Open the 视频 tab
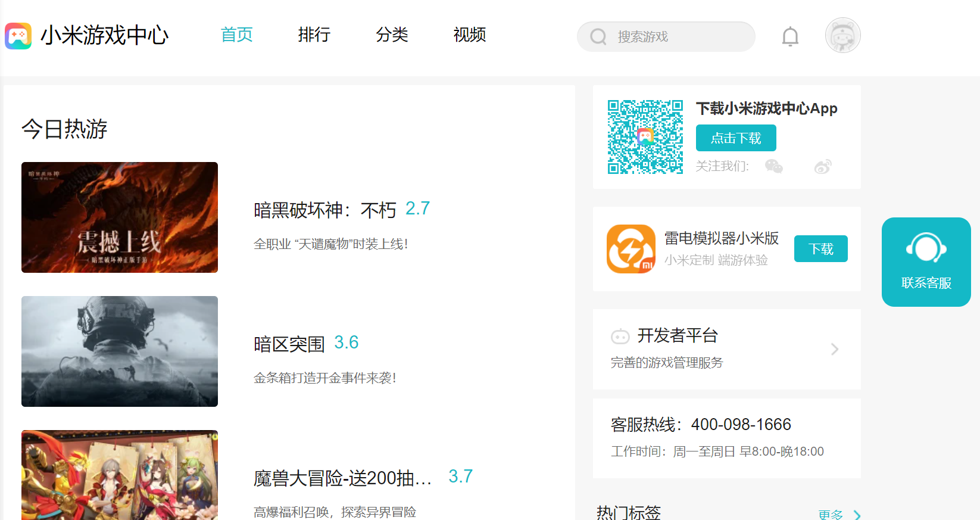Image resolution: width=980 pixels, height=520 pixels. (470, 35)
